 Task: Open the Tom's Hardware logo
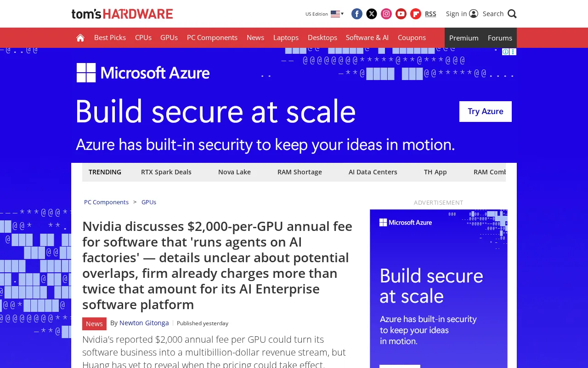[122, 14]
